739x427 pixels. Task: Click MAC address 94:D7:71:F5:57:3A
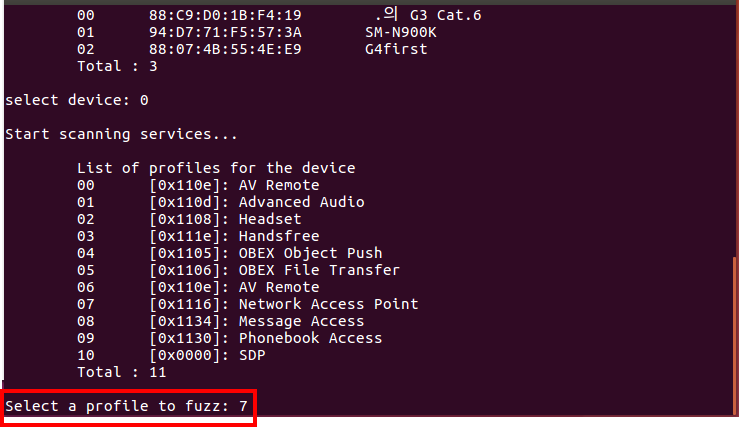click(225, 32)
